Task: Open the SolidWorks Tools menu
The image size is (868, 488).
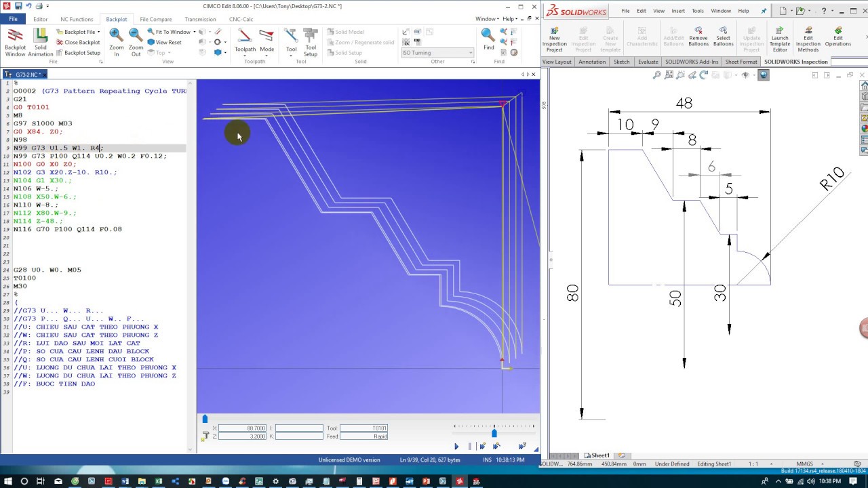Action: click(697, 11)
